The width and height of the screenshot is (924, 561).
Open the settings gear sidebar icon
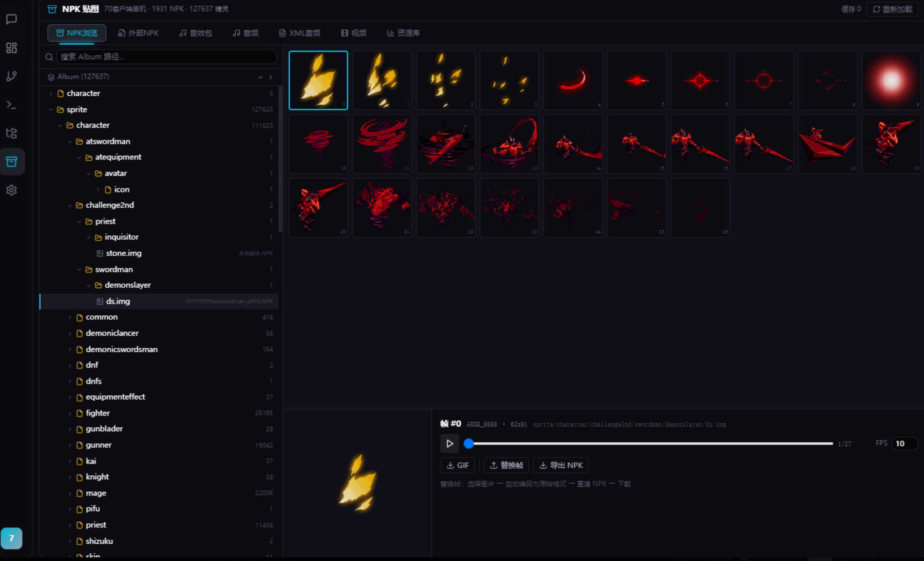coord(12,190)
